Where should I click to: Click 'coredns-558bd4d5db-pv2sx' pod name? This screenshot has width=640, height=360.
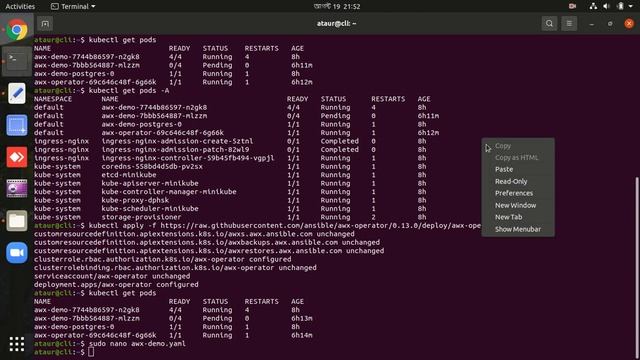coord(152,167)
